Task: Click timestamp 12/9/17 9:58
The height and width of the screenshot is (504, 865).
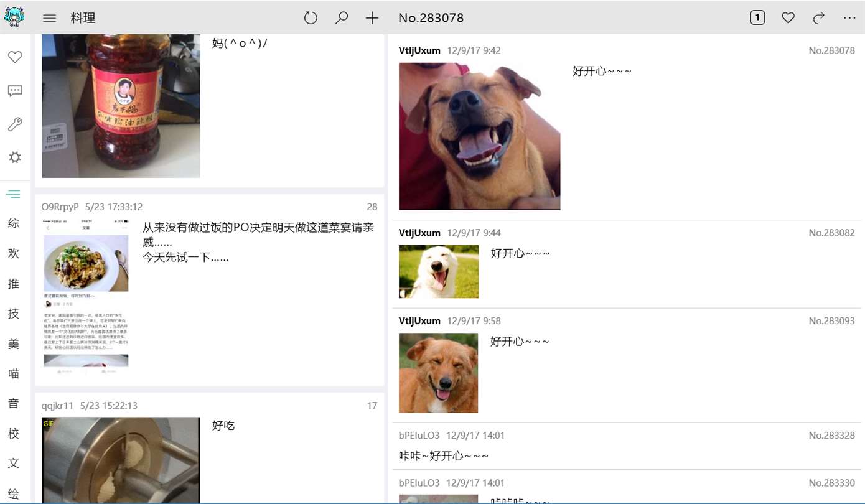Action: [x=474, y=321]
